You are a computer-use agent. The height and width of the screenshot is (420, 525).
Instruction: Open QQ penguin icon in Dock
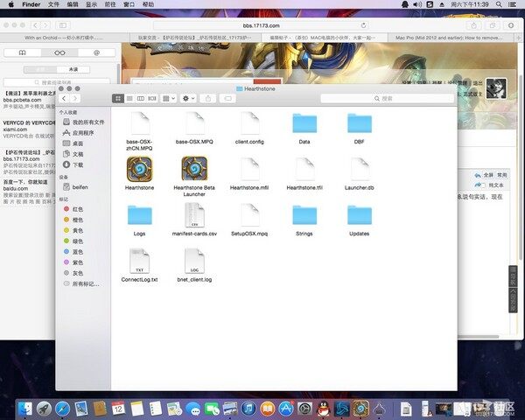click(324, 409)
